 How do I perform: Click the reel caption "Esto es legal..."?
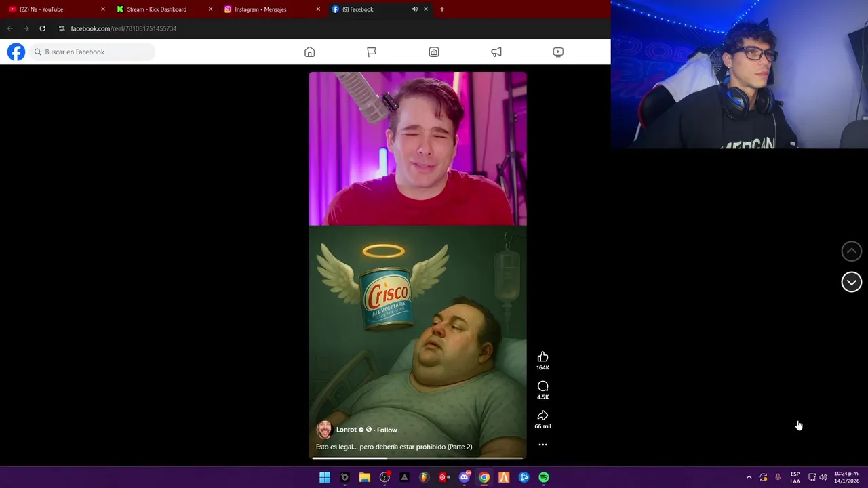coord(394,447)
